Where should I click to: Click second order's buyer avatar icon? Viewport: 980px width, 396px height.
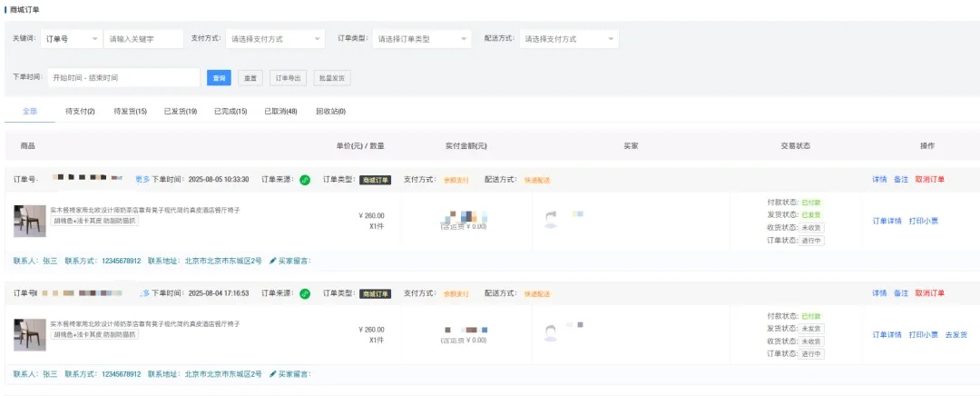(x=550, y=333)
